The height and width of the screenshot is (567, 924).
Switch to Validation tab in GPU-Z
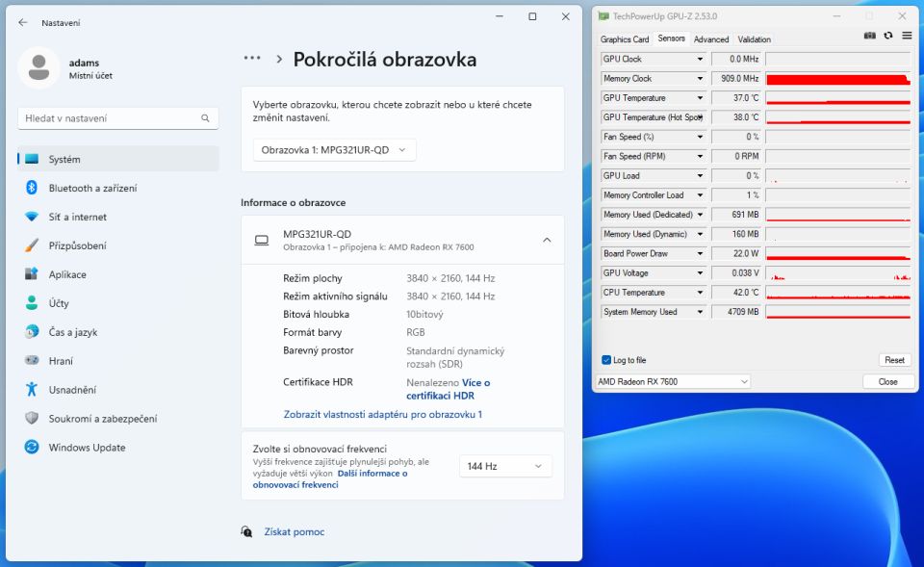[754, 39]
